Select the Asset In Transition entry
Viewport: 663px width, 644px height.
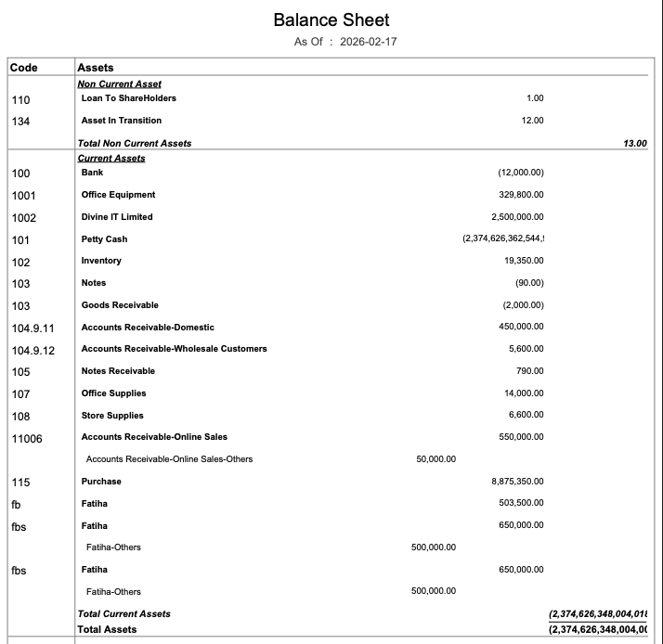tap(121, 121)
